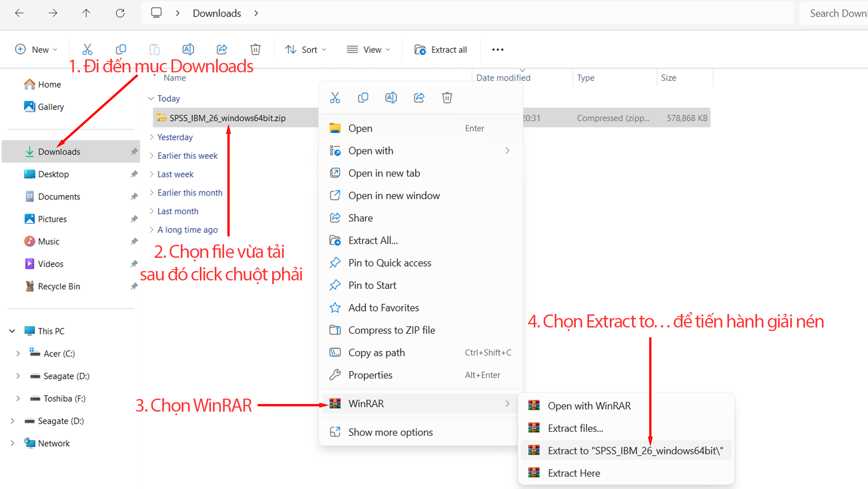Click the Gallery icon in sidebar
Viewport: 868px width, 489px height.
29,107
